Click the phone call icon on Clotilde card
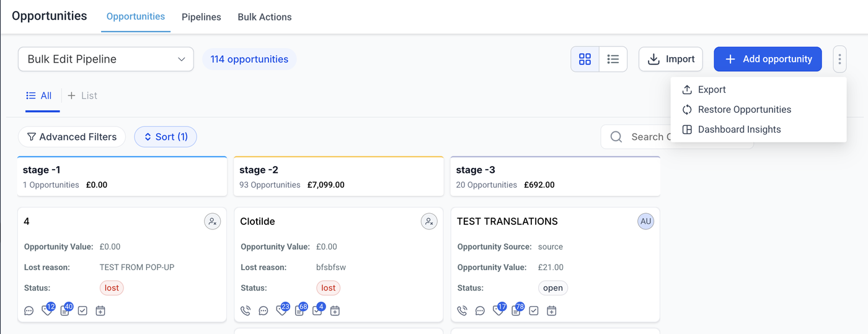 pos(246,310)
